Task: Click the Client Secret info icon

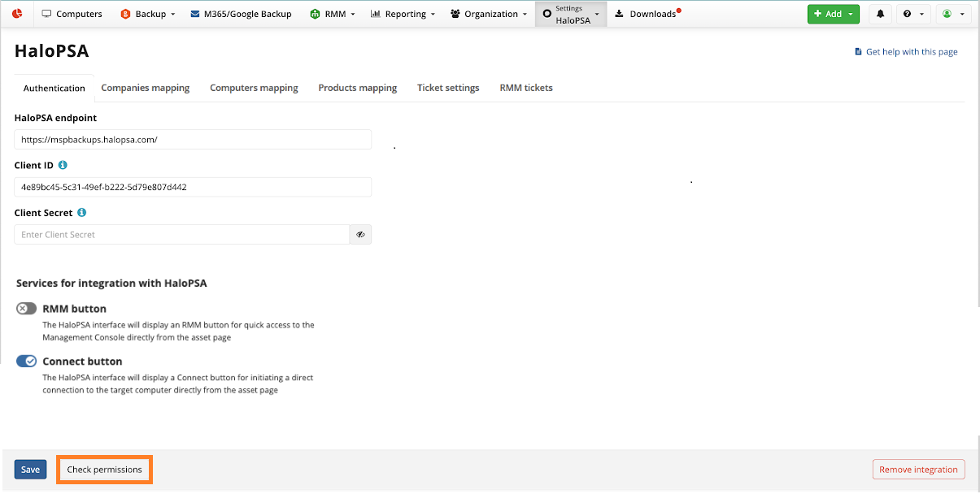Action: tap(81, 213)
